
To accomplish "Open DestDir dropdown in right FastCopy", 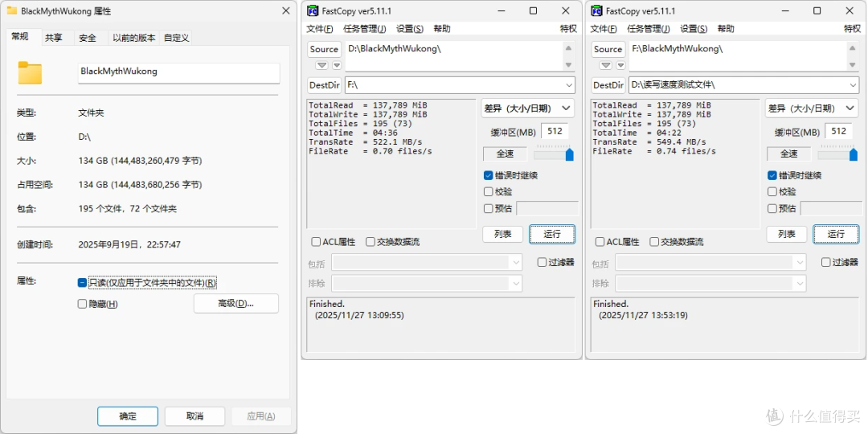I will pyautogui.click(x=853, y=85).
